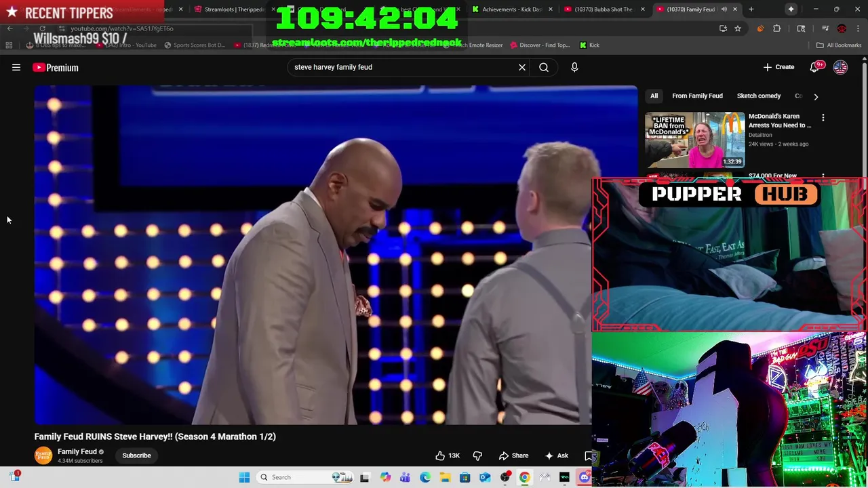Open Task View from taskbar
The width and height of the screenshot is (868, 488).
364,477
